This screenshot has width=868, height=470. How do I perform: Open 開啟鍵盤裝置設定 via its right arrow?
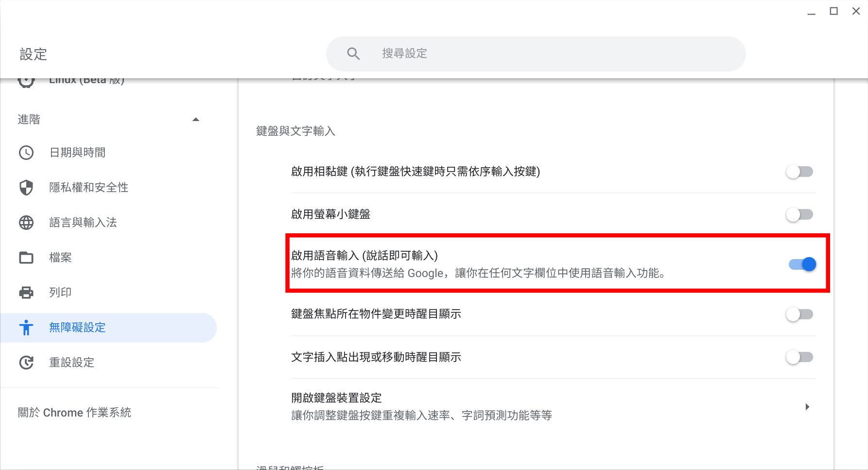(807, 407)
